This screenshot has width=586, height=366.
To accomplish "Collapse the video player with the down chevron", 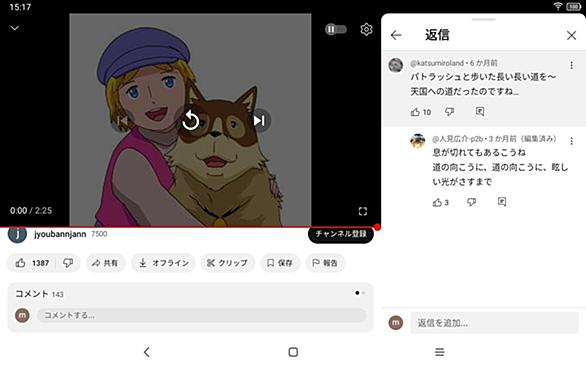I will pos(15,28).
